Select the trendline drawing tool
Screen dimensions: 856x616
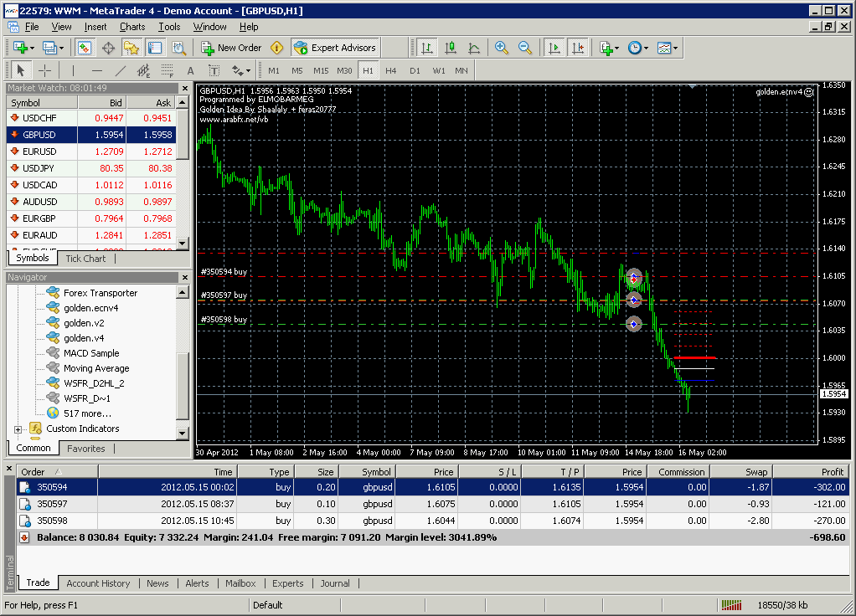[x=120, y=70]
